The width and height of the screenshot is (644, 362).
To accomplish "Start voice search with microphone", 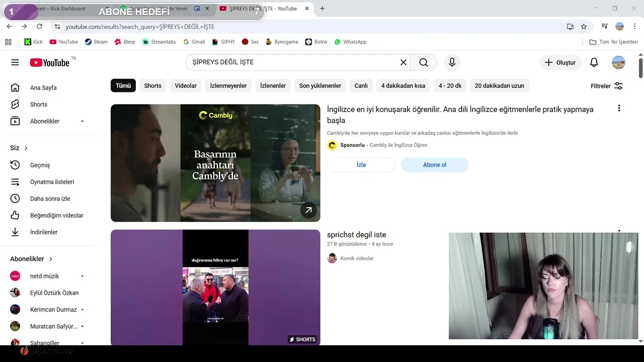I will [x=452, y=62].
